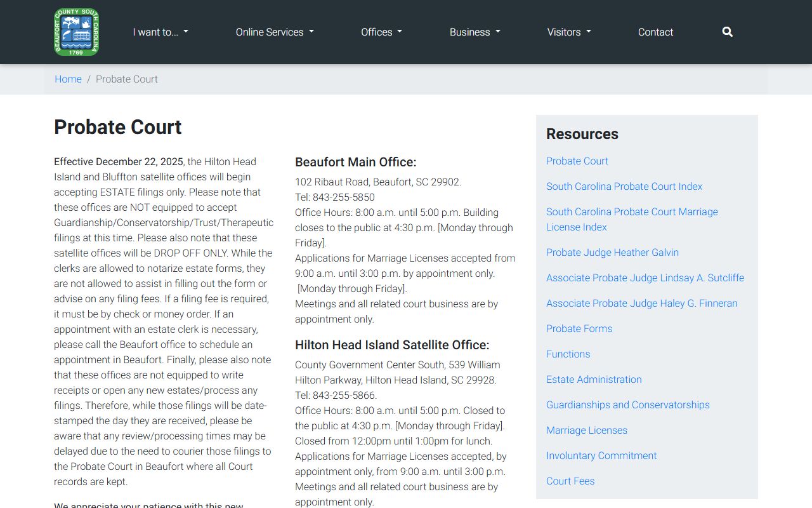Go to Estate Administration
This screenshot has width=812, height=508.
[x=594, y=379]
